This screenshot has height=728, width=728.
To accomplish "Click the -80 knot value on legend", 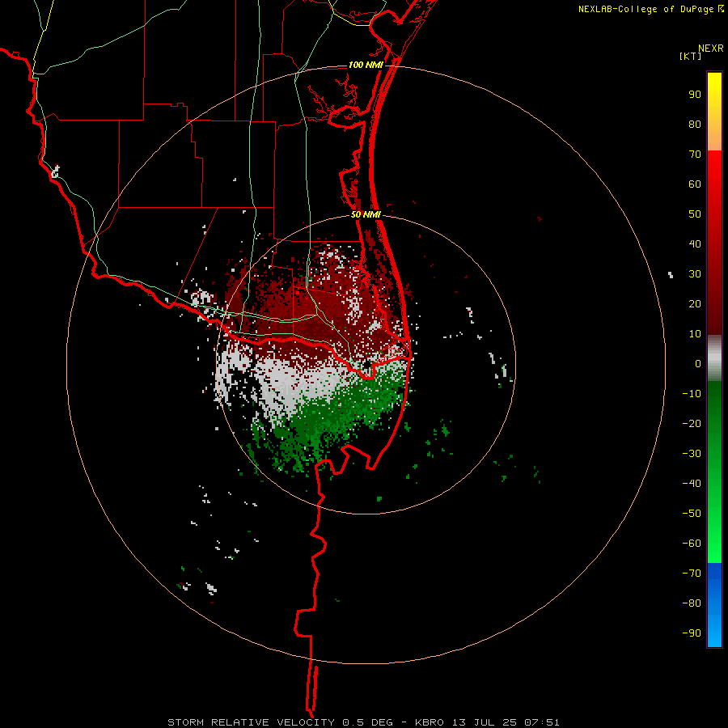I will click(x=692, y=603).
